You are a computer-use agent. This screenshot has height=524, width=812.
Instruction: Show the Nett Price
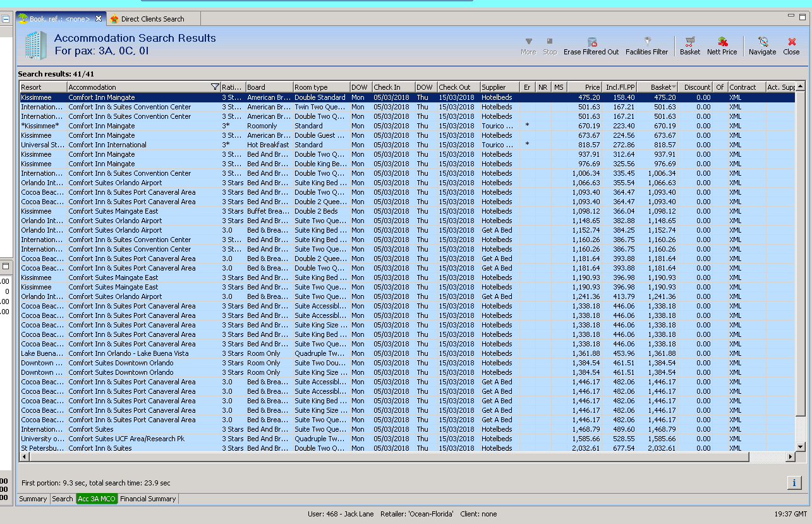tap(722, 46)
